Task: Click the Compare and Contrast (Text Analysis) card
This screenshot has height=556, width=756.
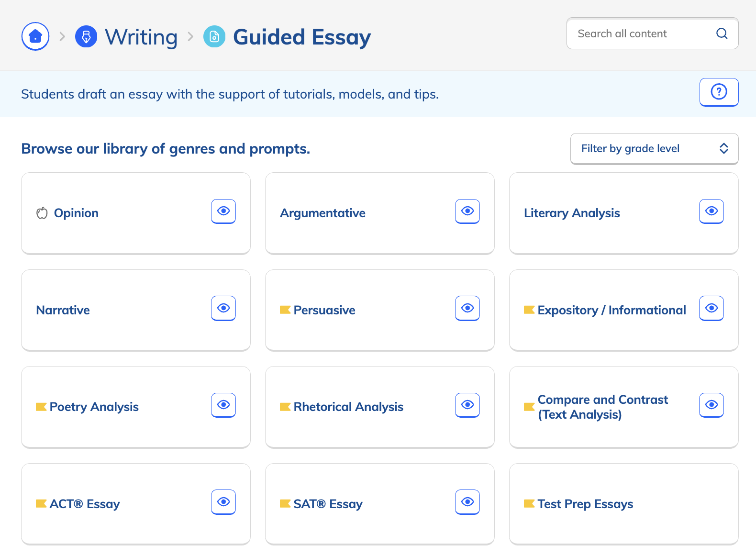Action: (x=603, y=407)
